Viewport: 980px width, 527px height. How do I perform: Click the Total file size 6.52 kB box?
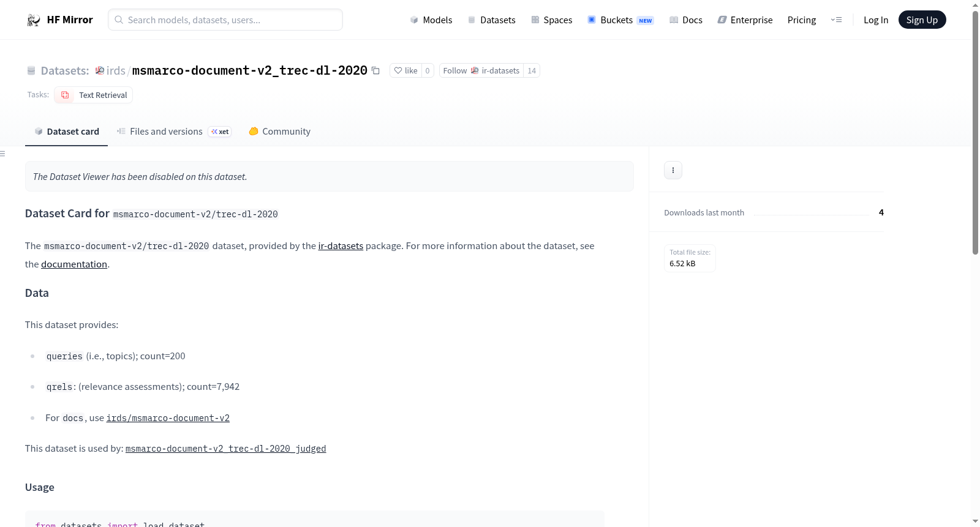click(x=690, y=258)
